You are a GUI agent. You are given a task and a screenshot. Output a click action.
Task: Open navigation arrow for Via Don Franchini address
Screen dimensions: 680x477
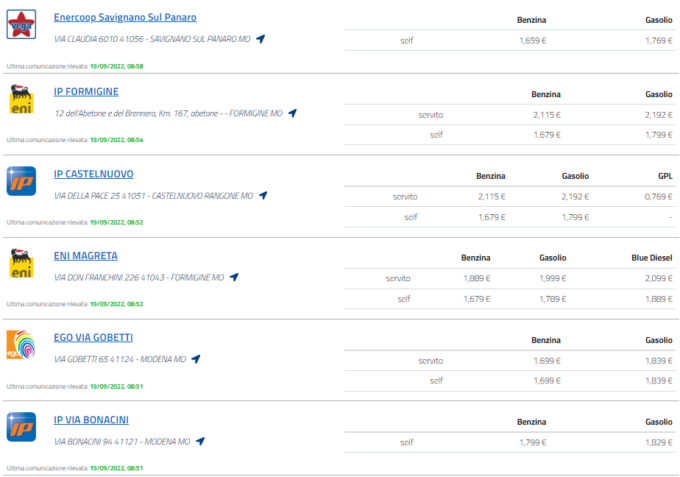coord(234,277)
